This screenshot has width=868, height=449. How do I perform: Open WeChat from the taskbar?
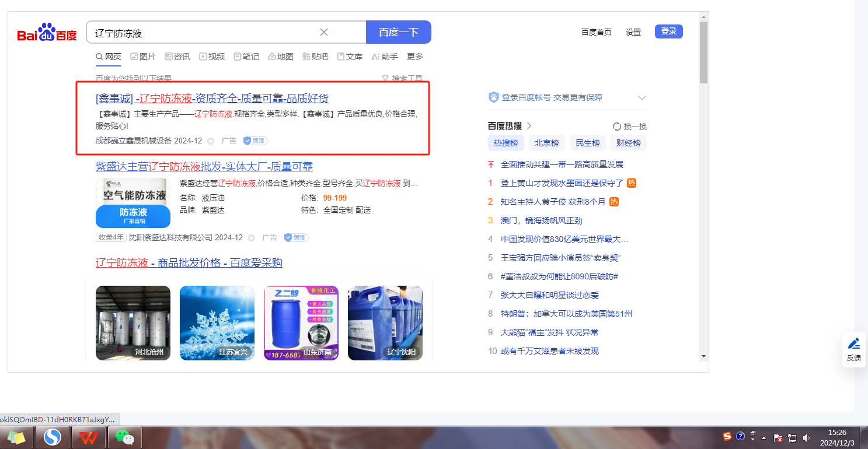coord(124,437)
